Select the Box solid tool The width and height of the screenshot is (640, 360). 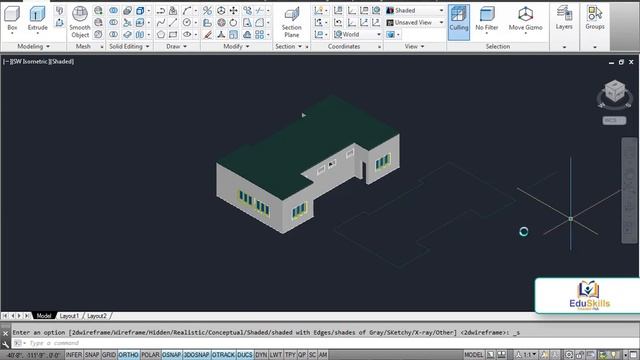(12, 19)
